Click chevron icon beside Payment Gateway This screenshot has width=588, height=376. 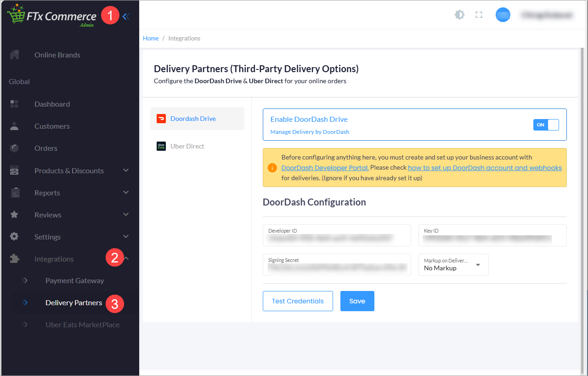[x=25, y=280]
